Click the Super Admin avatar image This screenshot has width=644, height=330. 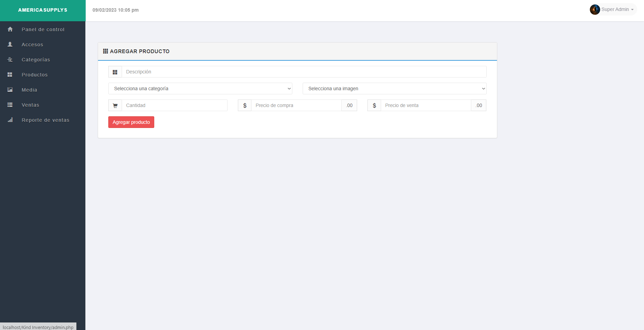pos(595,10)
